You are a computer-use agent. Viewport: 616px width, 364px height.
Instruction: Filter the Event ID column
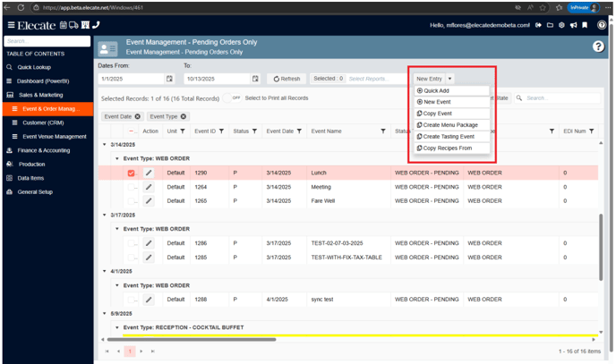(x=221, y=131)
